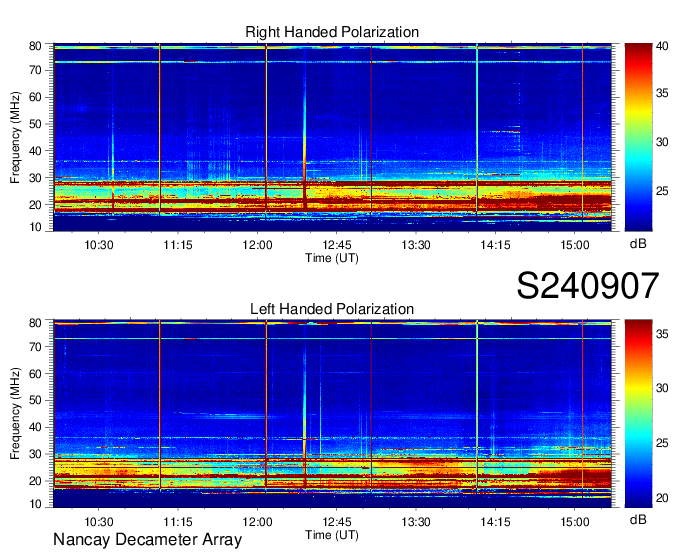680x552 pixels.
Task: Click the 10:30 tick of Left Handed plot
Action: tap(98, 522)
